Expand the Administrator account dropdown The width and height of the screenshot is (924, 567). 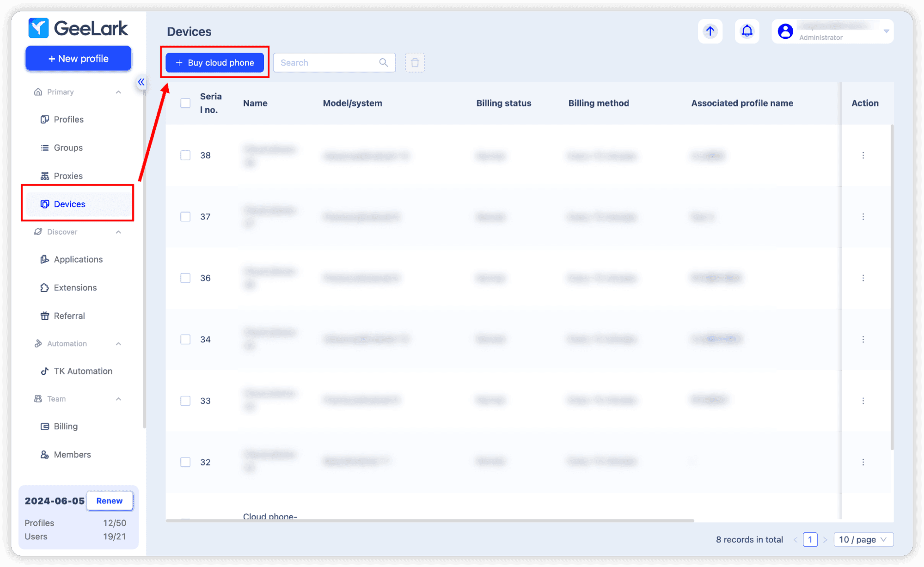point(886,31)
